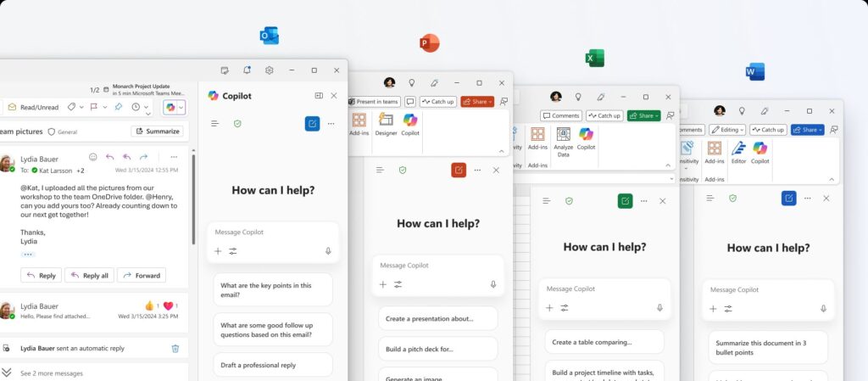The image size is (868, 381).
Task: Open Designer in the PowerPoint ribbon
Action: pos(386,125)
